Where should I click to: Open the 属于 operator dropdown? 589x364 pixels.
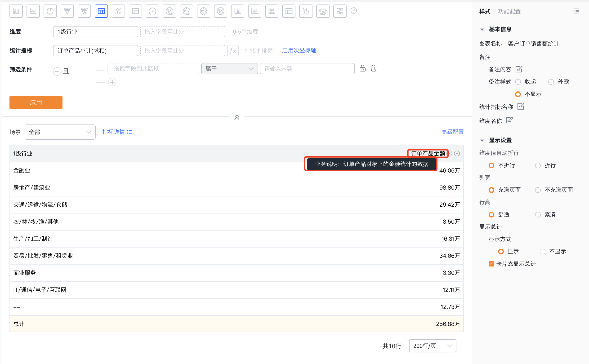pos(229,69)
